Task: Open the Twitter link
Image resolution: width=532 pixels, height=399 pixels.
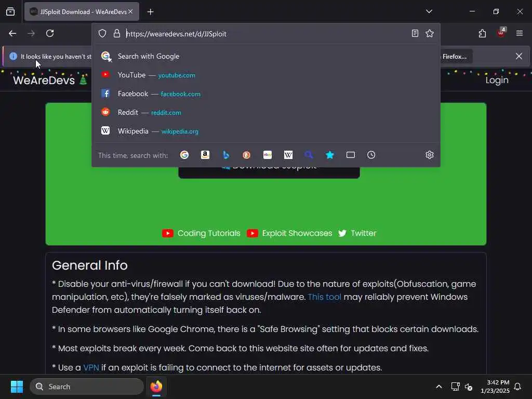Action: (357, 233)
